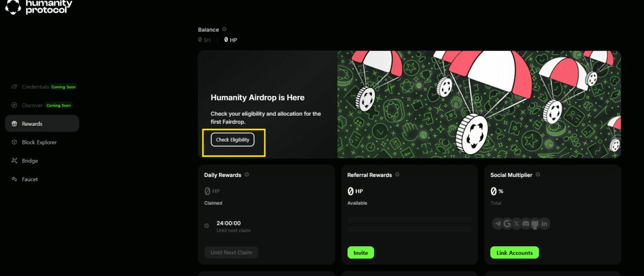
Task: Click the Referral Rewards info icon
Action: (397, 174)
